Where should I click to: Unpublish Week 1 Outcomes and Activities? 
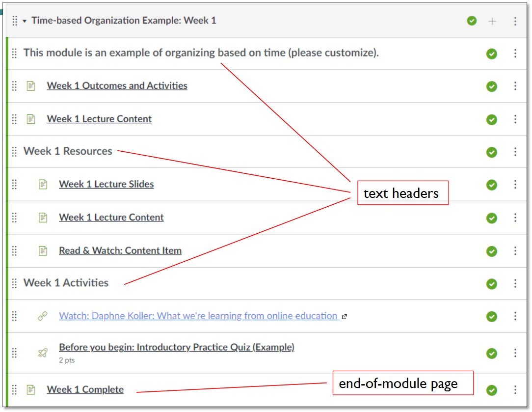click(492, 86)
